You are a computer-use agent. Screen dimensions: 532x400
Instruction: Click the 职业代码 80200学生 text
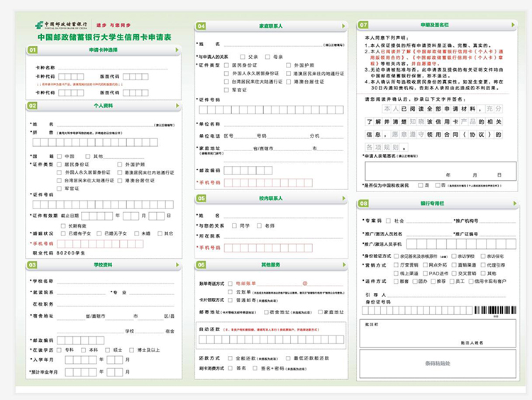click(x=59, y=253)
